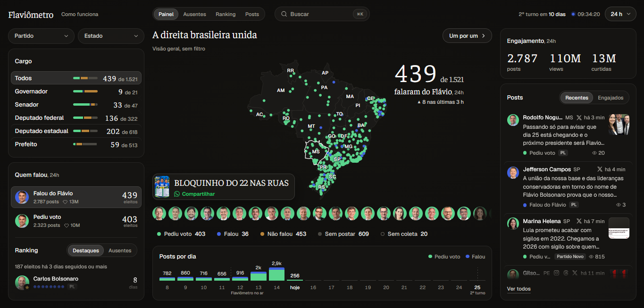Click the WhatsApp icon next to Compartilhar
Screen dimensions: 644x308
tap(177, 194)
